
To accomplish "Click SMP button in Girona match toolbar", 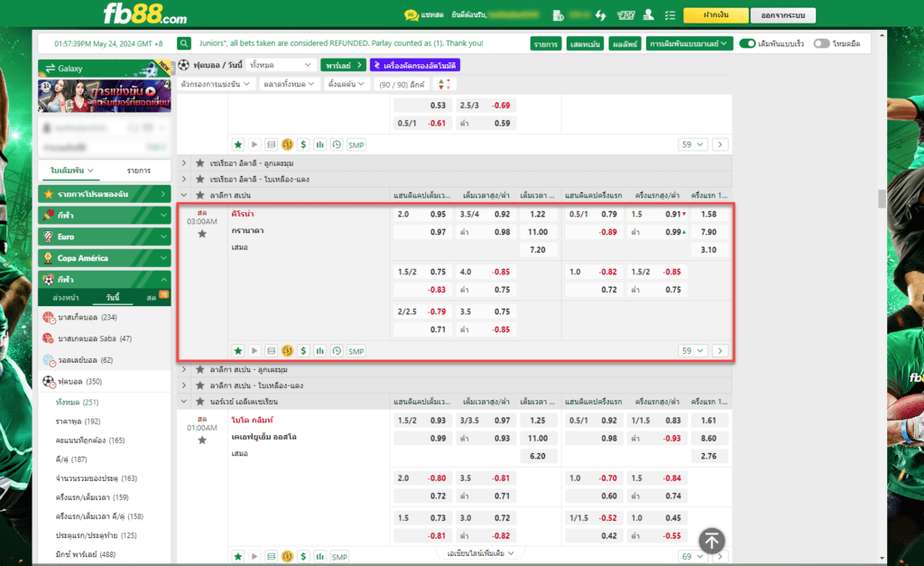I will pyautogui.click(x=356, y=351).
